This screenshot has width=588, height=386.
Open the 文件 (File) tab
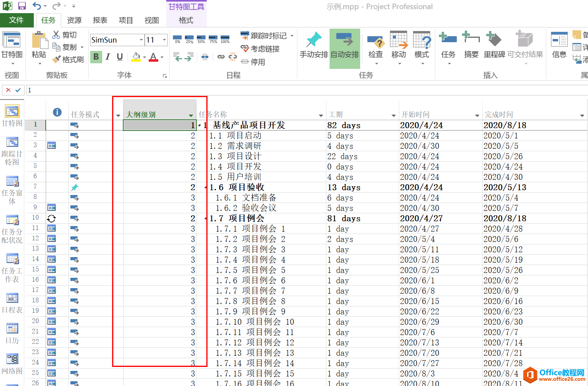pos(16,20)
